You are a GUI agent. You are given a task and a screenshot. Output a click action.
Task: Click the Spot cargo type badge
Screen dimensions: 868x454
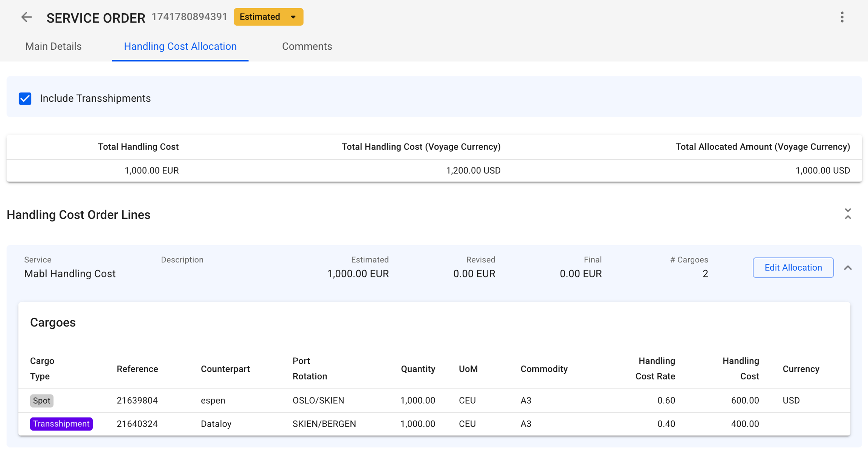[41, 401]
